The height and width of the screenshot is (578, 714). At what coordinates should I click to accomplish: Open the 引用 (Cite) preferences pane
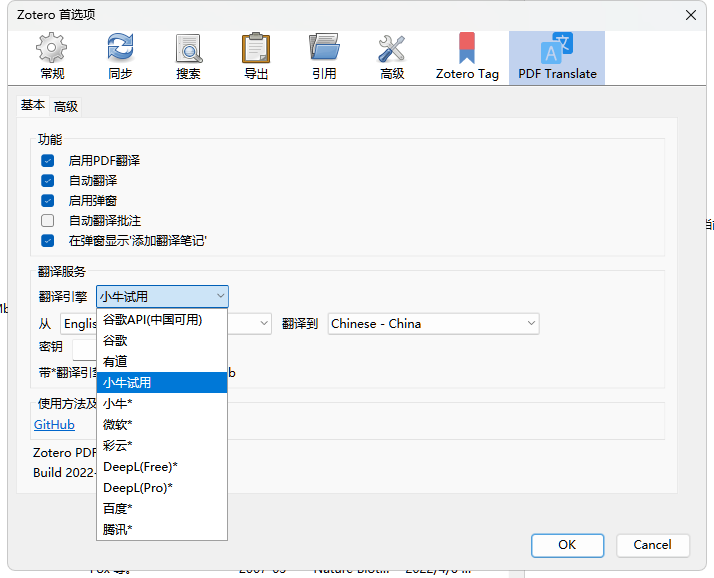(324, 57)
